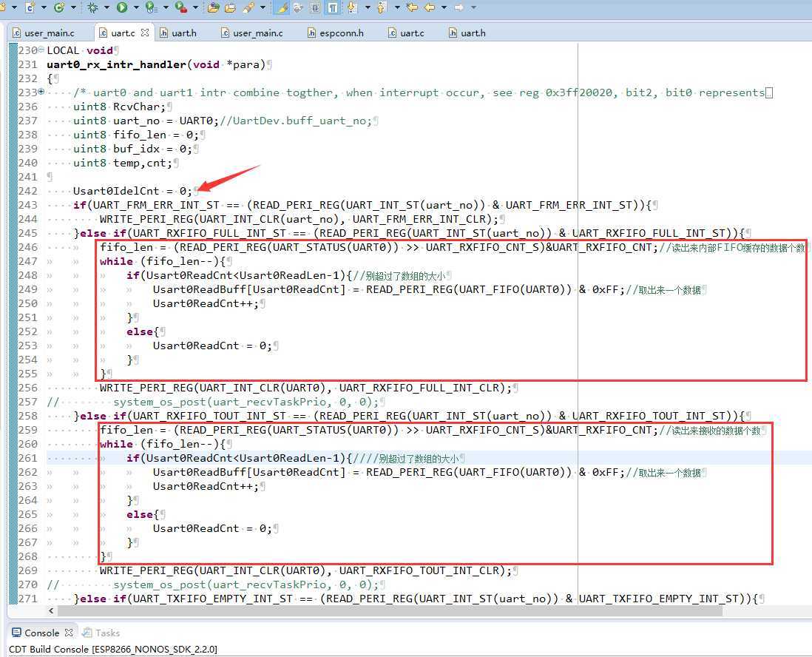The height and width of the screenshot is (657, 812).
Task: Click the green Run icon
Action: click(122, 7)
